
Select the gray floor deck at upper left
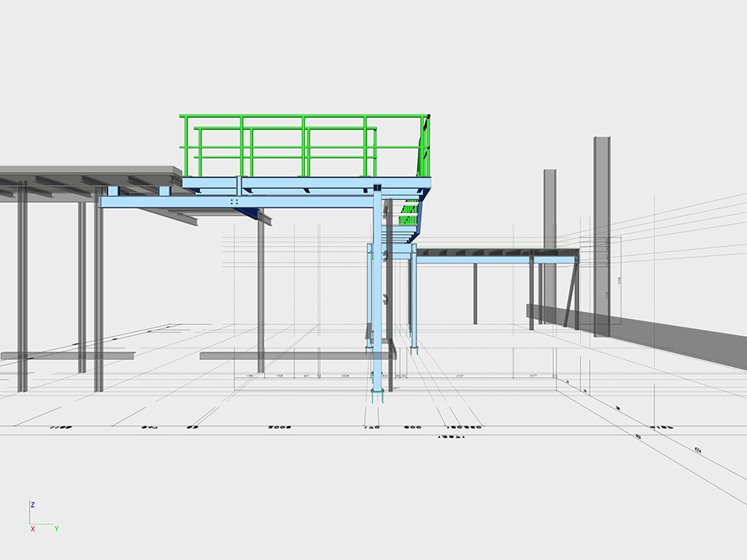click(86, 174)
